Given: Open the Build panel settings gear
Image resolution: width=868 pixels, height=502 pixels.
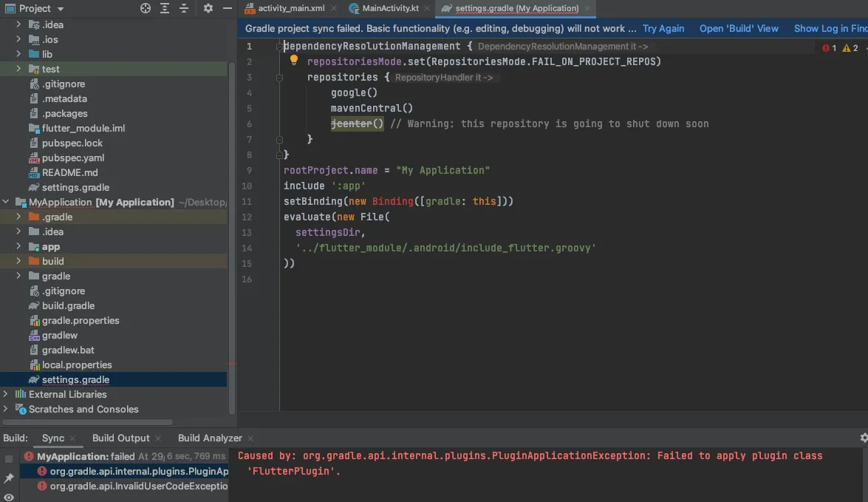Looking at the screenshot, I should coord(864,438).
